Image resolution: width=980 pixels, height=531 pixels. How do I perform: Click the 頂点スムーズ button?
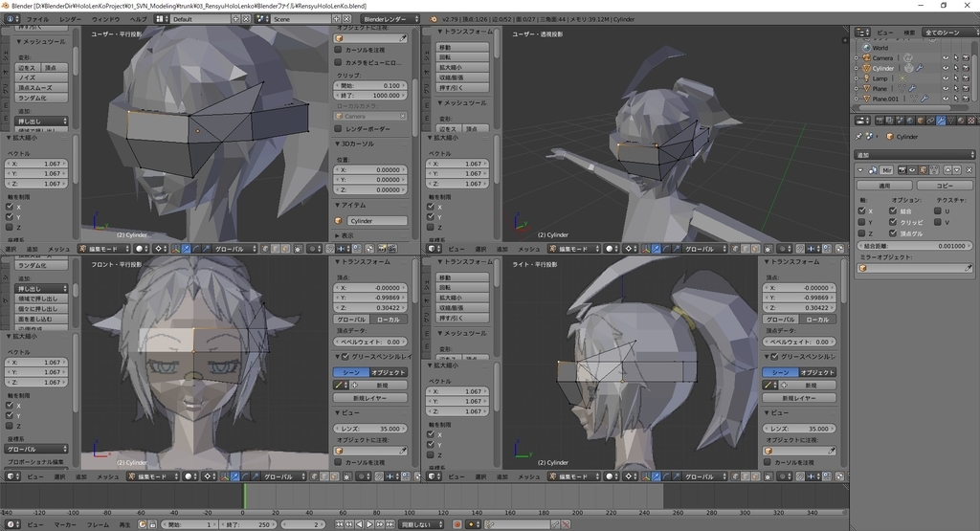[x=41, y=87]
